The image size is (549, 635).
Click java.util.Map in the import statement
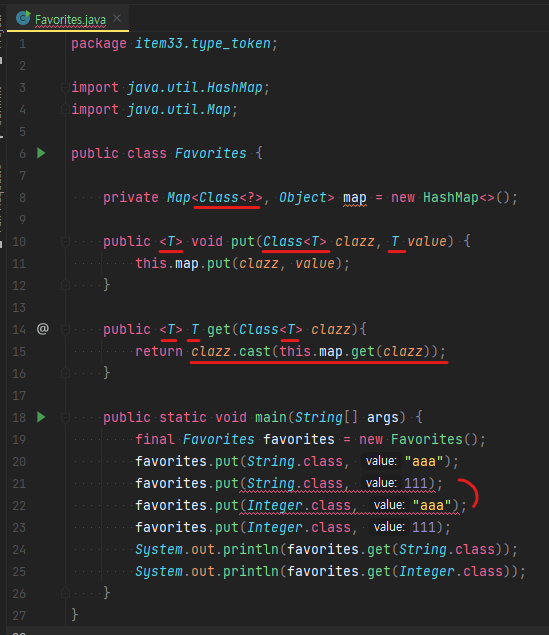[179, 109]
